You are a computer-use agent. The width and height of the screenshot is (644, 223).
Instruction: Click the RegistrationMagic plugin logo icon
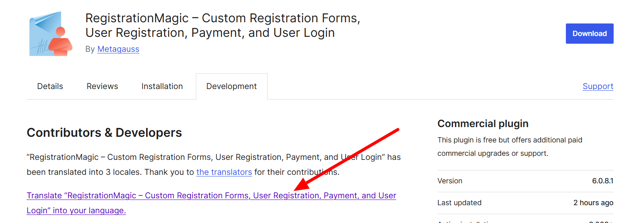point(51,34)
